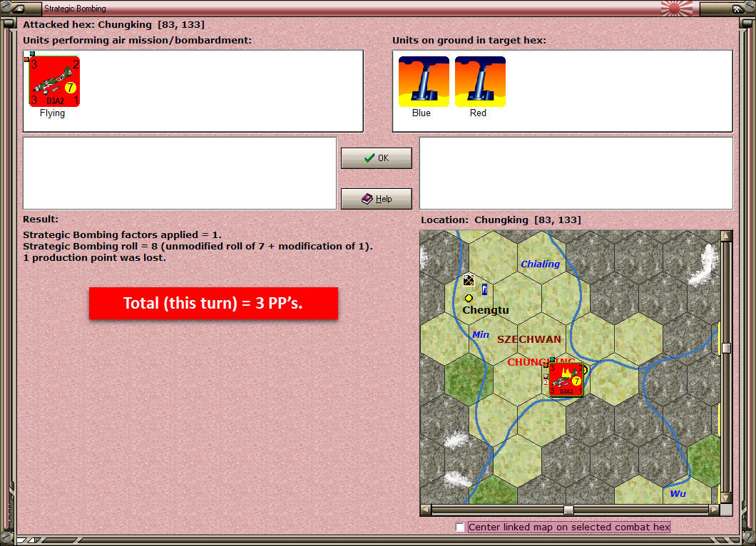756x546 pixels.
Task: Click the SZECHWAN province label
Action: click(x=529, y=339)
